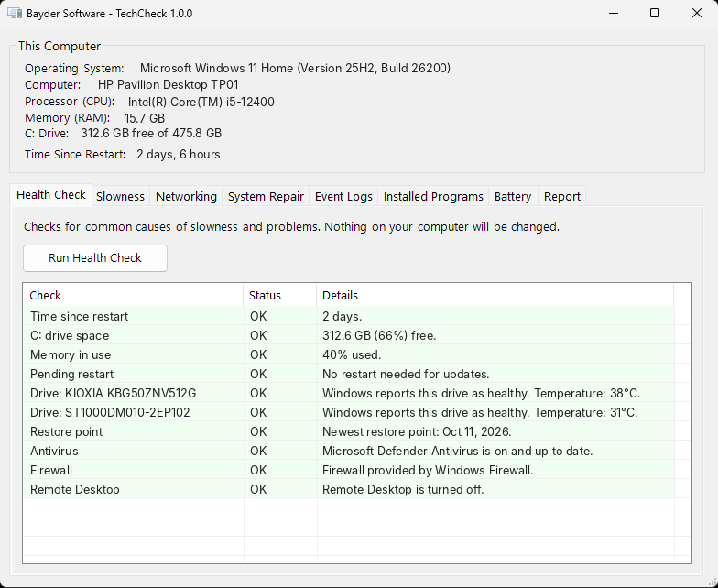718x588 pixels.
Task: Open the Report tab
Action: 562,196
